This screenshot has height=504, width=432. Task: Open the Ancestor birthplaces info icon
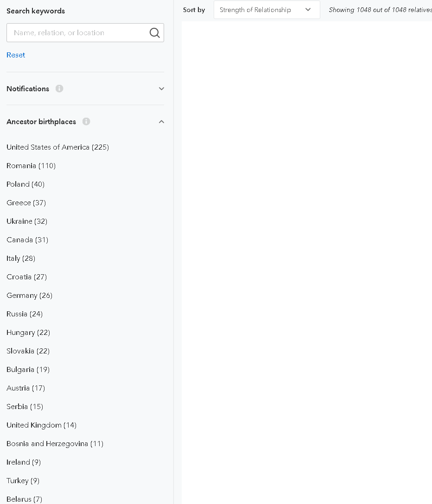pos(86,121)
